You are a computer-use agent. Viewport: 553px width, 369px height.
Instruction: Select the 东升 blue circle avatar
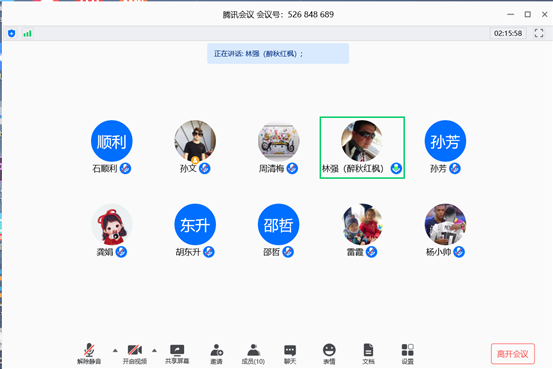coord(195,224)
